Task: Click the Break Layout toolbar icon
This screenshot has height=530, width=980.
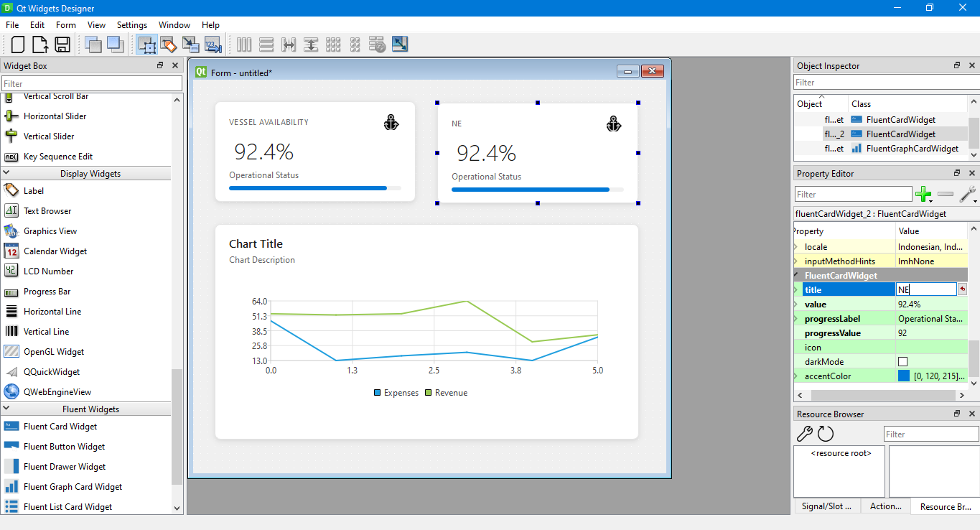Action: [x=378, y=45]
